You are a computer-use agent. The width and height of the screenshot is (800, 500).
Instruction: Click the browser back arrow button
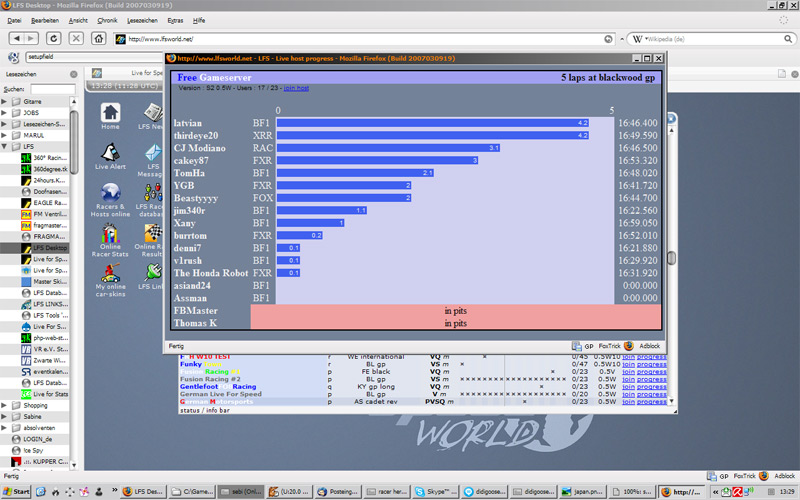coord(17,38)
